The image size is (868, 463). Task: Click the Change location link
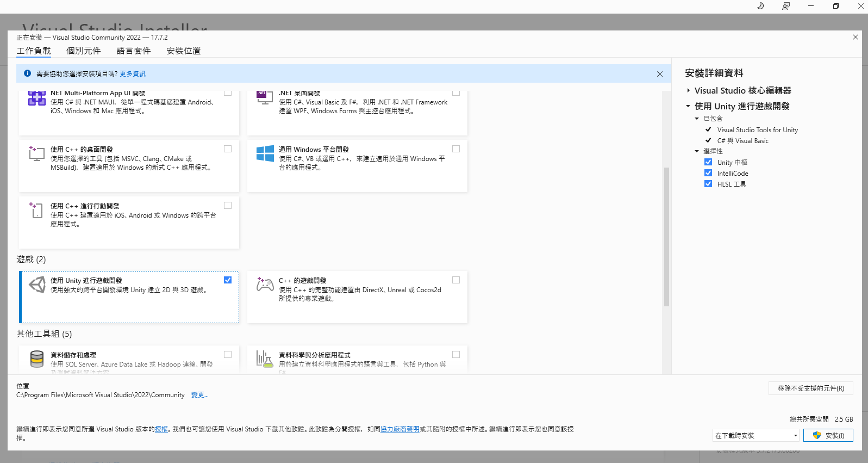click(x=200, y=395)
